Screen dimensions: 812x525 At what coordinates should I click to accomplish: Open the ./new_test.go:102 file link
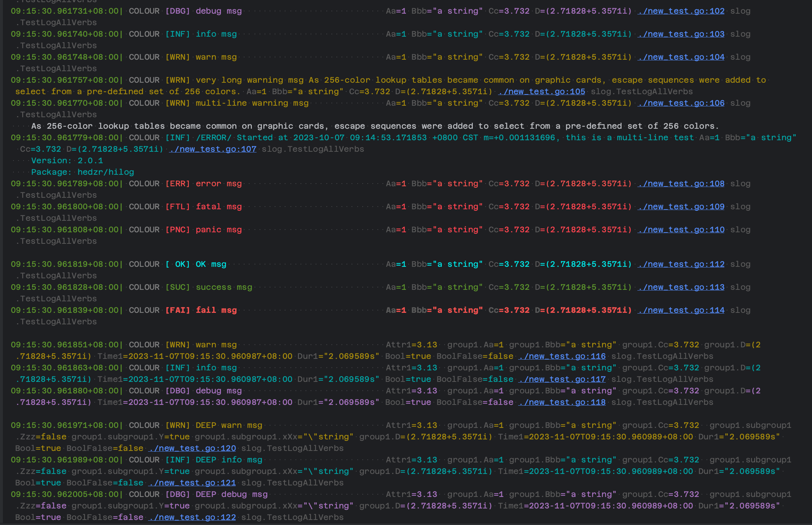[681, 11]
